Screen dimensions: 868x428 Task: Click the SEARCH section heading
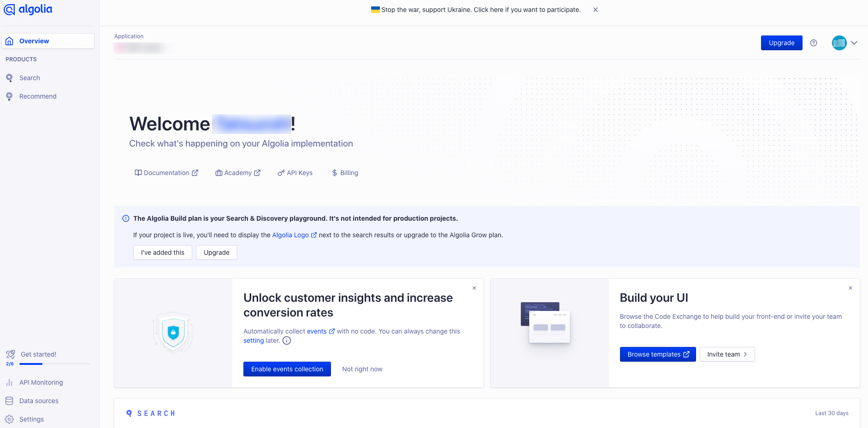[x=156, y=413]
